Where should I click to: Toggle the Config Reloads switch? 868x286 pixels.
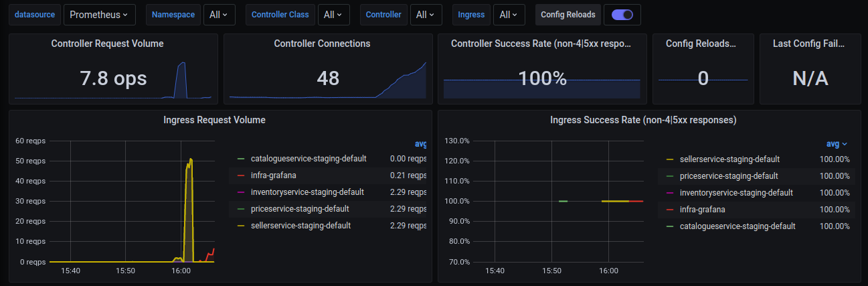pyautogui.click(x=622, y=14)
